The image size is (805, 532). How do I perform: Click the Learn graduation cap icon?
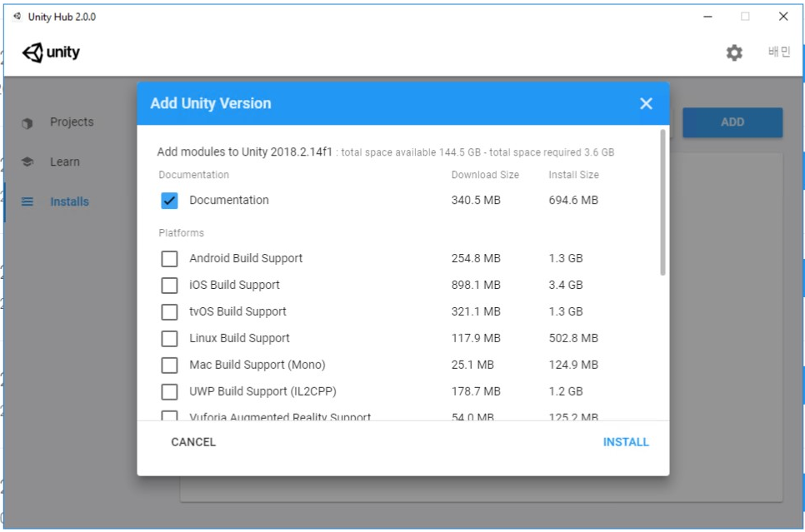(x=27, y=162)
